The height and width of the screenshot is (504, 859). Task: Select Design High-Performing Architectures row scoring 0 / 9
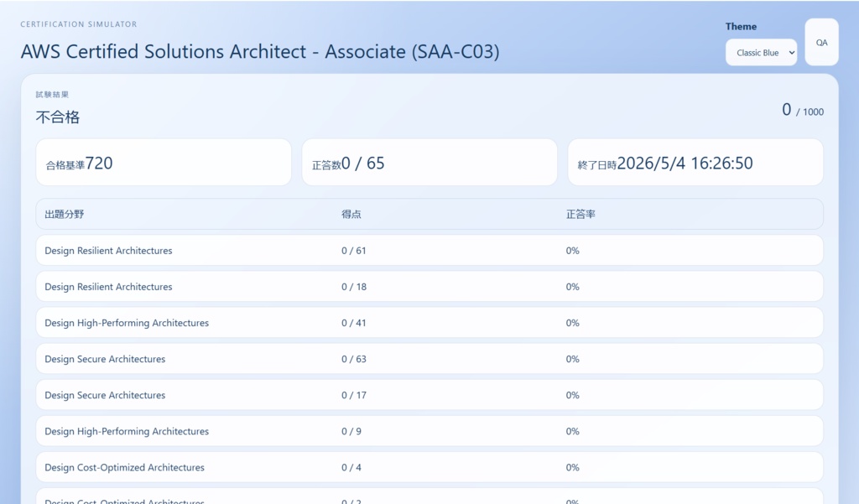[429, 431]
